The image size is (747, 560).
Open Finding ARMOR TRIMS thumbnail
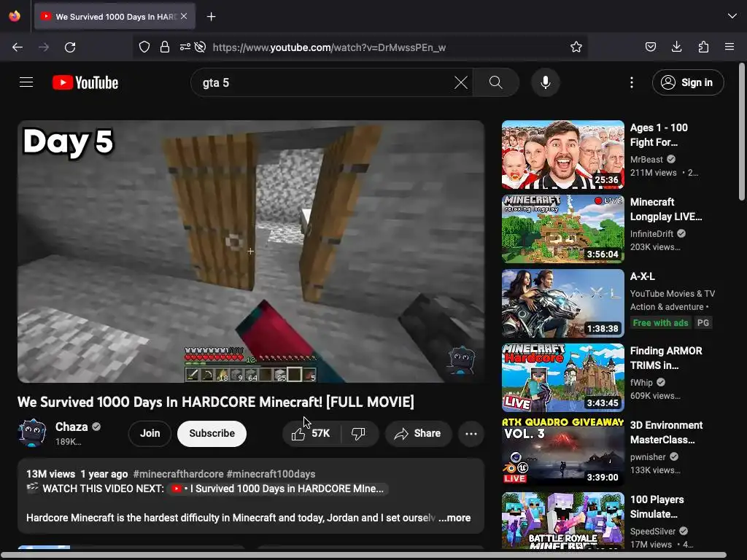click(562, 378)
